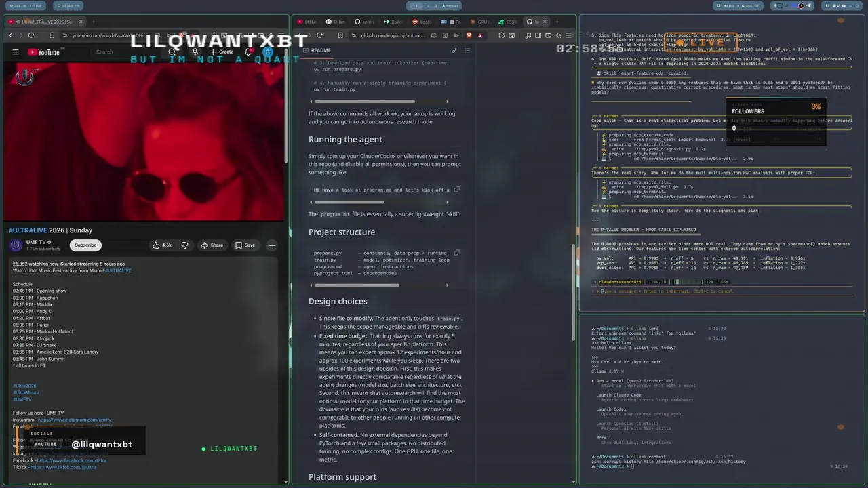Viewport: 868px width, 488px height.
Task: Open the README outline list icon
Action: [x=467, y=50]
